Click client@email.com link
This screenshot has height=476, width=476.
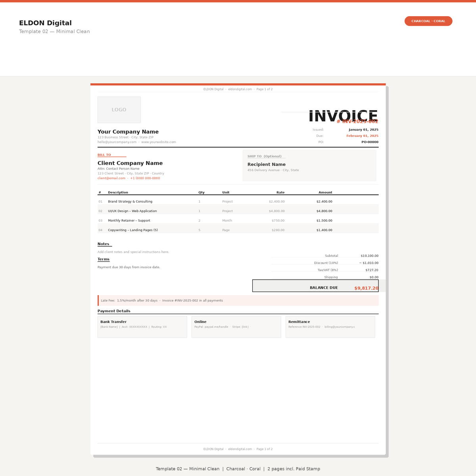[111, 178]
